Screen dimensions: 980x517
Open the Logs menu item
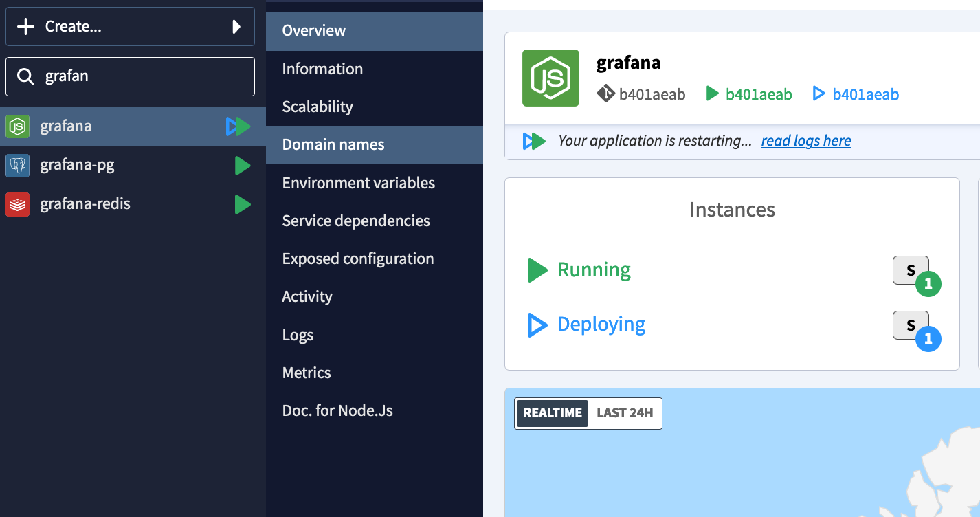pyautogui.click(x=375, y=335)
